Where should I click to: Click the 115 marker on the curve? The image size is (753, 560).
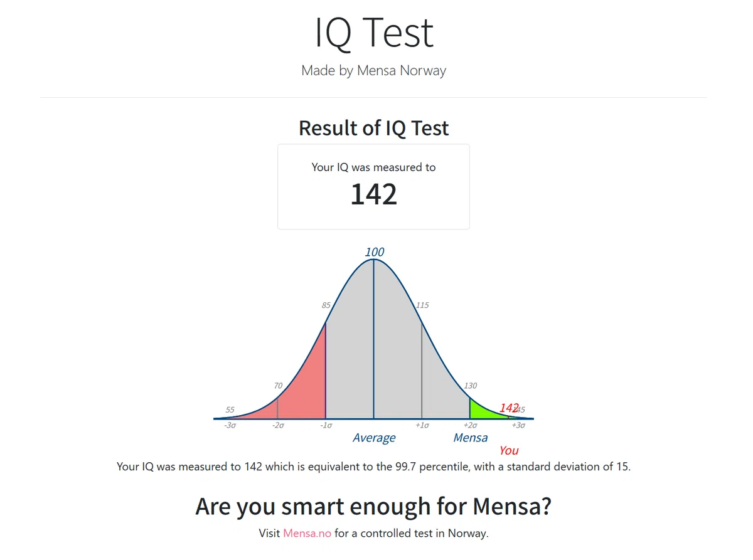(422, 305)
